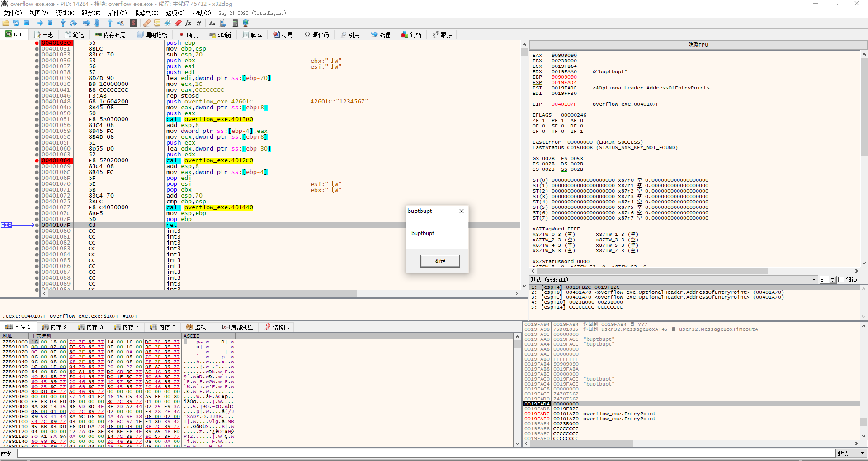Click the Stop/close debuggee square icon

pos(27,23)
